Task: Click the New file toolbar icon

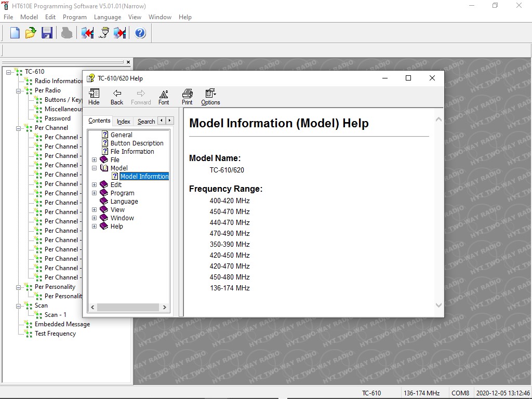Action: (15, 33)
